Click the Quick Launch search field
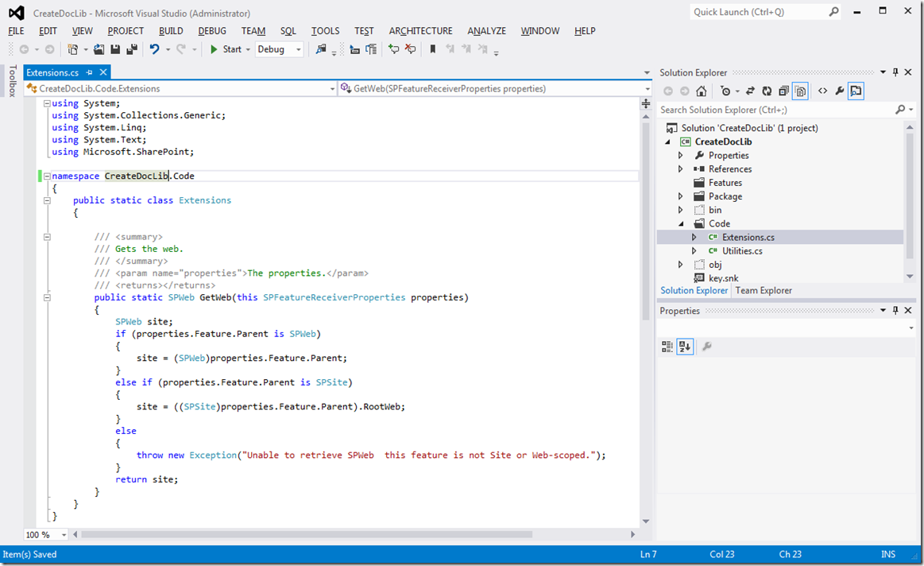The width and height of the screenshot is (924, 566). tap(766, 12)
